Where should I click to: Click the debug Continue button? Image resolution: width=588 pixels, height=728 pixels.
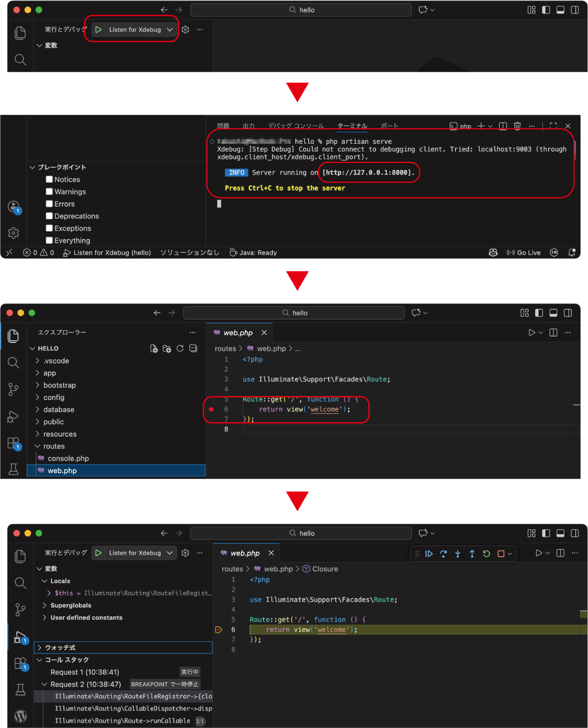tap(429, 554)
